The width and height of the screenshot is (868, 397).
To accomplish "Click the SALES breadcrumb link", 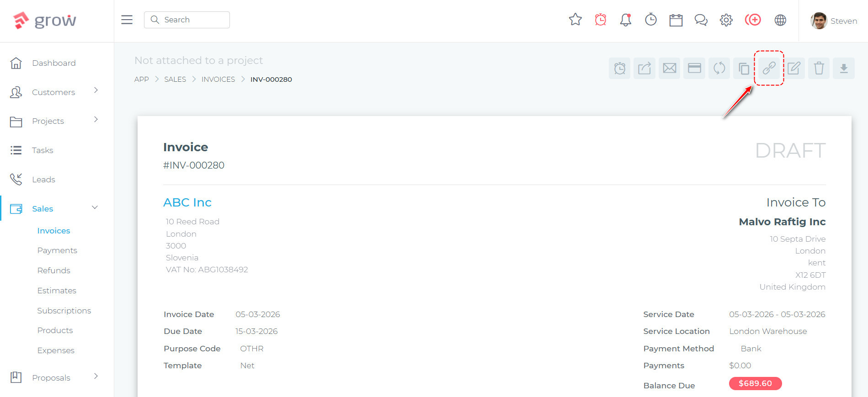I will click(x=175, y=79).
